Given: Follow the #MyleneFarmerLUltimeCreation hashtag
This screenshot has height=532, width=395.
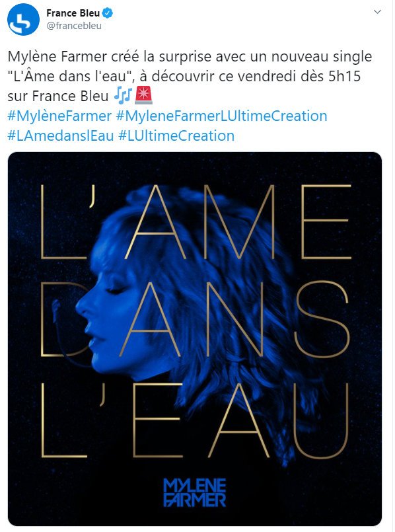Looking at the screenshot, I should (x=221, y=116).
